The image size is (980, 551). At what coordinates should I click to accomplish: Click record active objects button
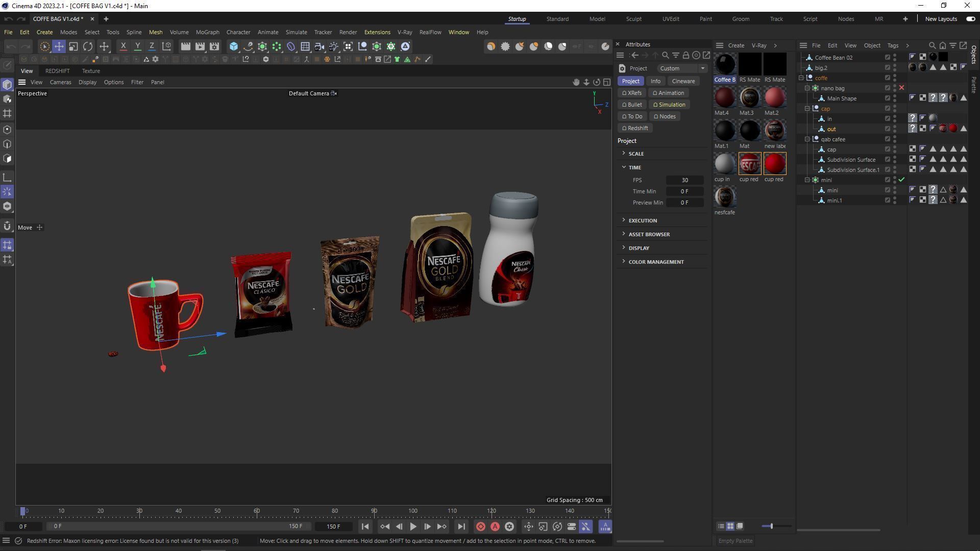coord(481,527)
